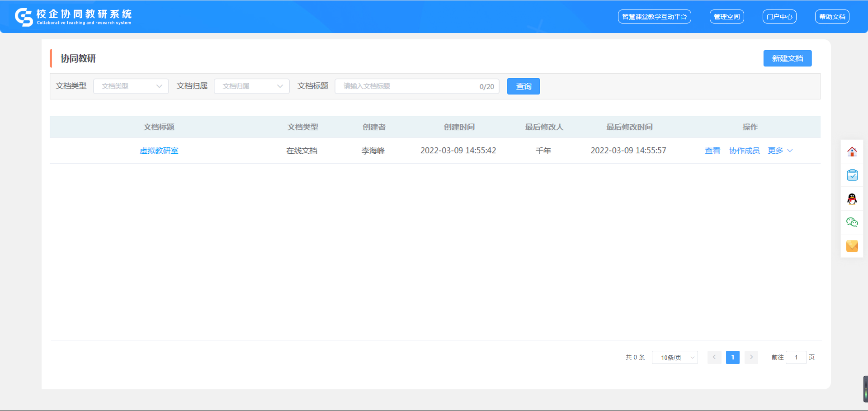Click modified time 2022-03-09 14:55:57
This screenshot has width=868, height=411.
pyautogui.click(x=628, y=151)
